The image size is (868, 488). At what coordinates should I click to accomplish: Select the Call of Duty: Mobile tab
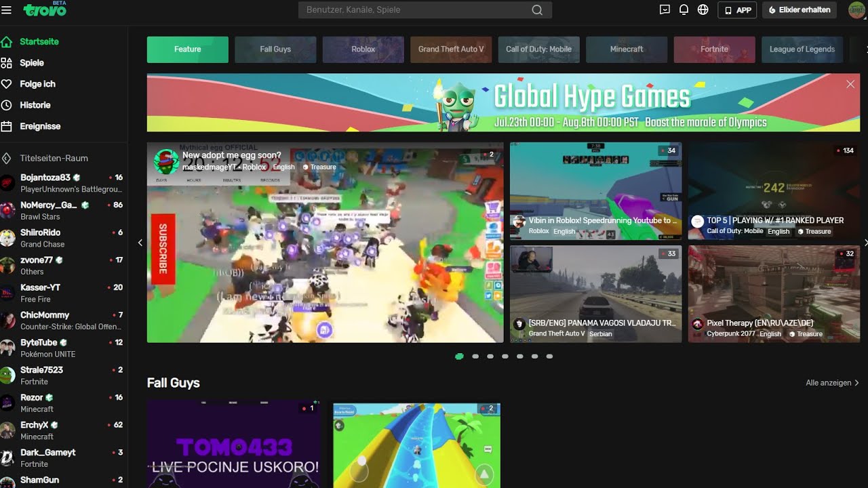[x=539, y=49]
